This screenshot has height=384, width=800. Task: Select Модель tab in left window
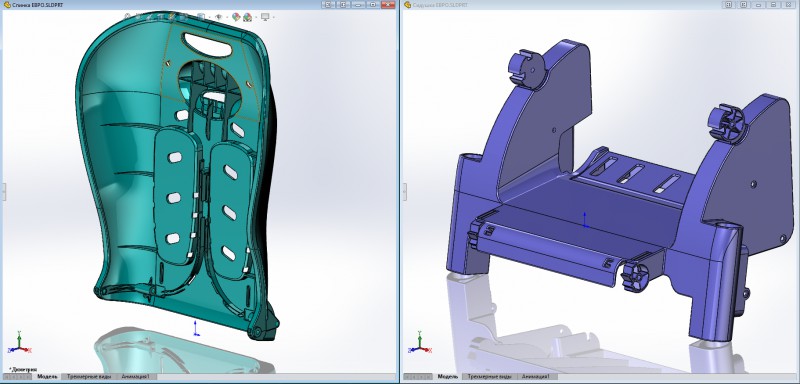47,376
